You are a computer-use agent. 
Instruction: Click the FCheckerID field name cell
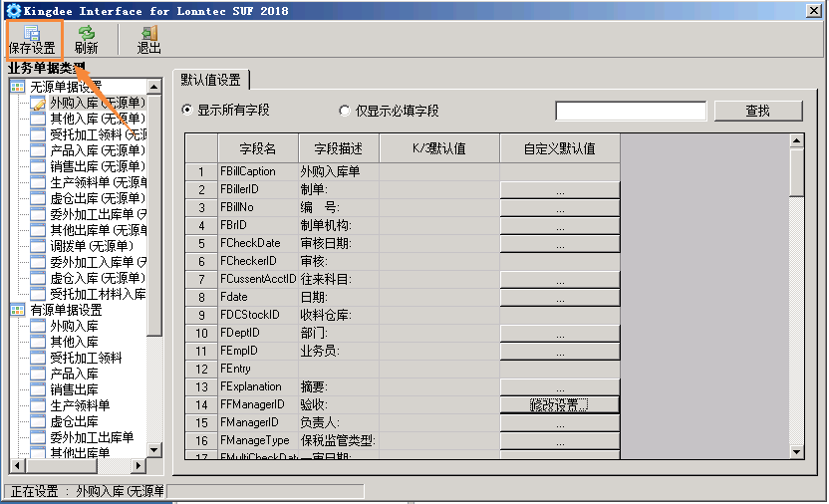(258, 262)
